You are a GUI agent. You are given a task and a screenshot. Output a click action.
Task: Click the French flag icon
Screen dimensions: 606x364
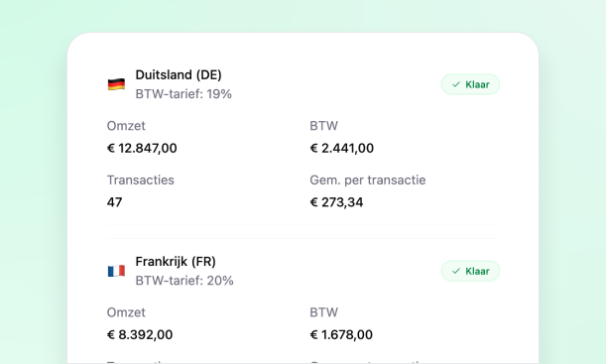[x=116, y=271]
